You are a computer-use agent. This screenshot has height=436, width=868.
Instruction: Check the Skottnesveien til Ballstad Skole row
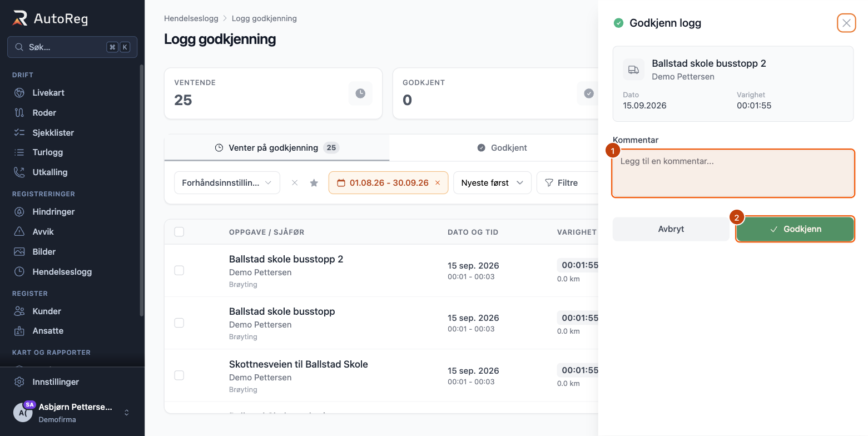click(179, 375)
